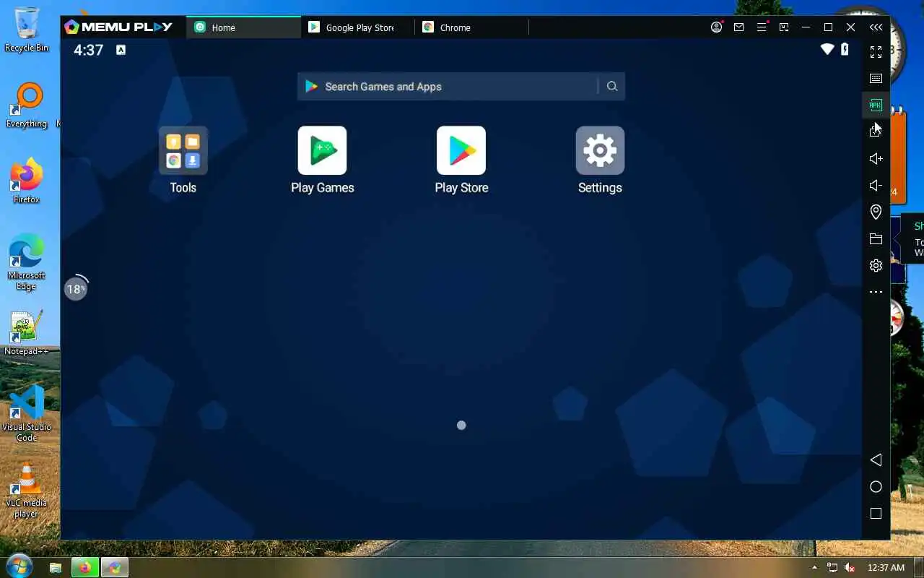Select the Microsoft Edge desktop shortcut
Screen dimensions: 924x578
tap(27, 262)
